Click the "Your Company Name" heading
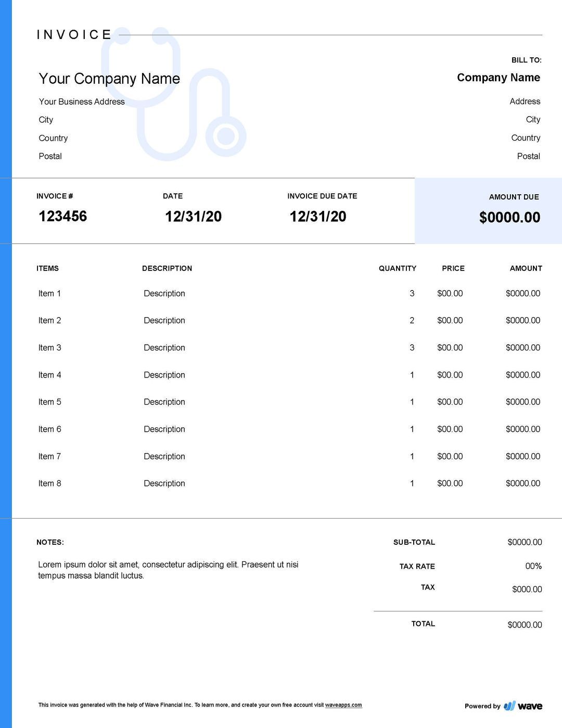 [x=109, y=79]
